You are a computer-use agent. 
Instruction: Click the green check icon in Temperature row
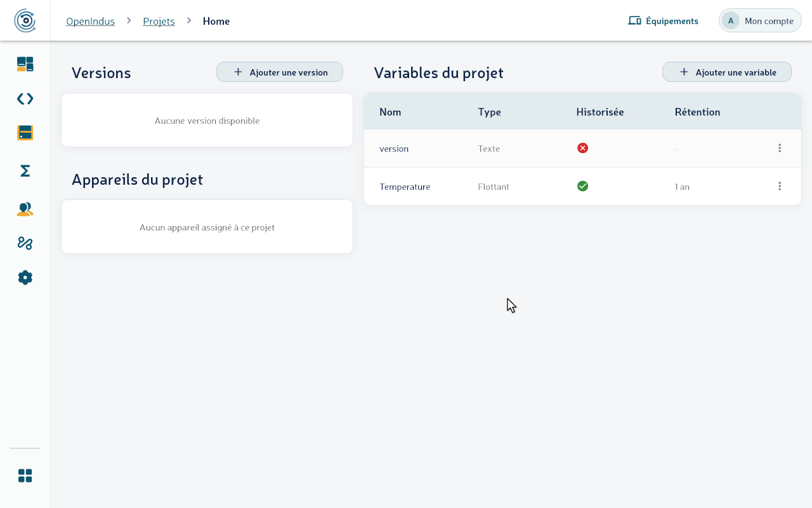pos(582,186)
